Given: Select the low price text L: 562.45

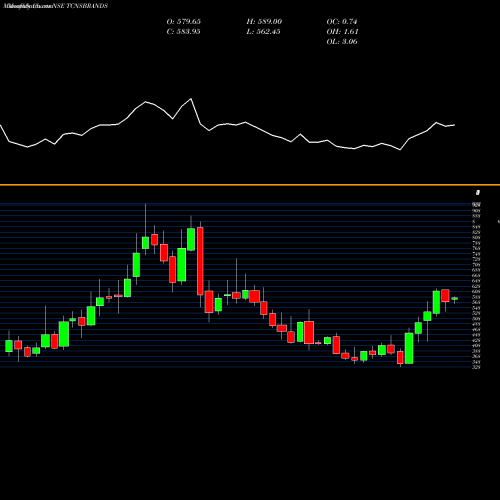Looking at the screenshot, I should point(264,32).
